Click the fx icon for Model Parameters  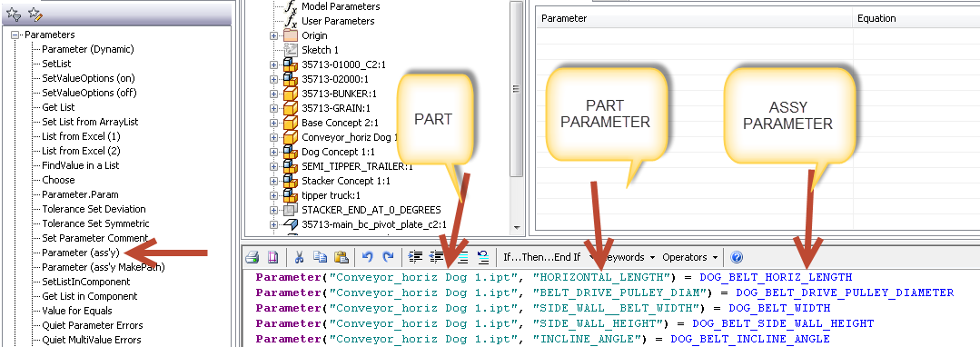[291, 7]
